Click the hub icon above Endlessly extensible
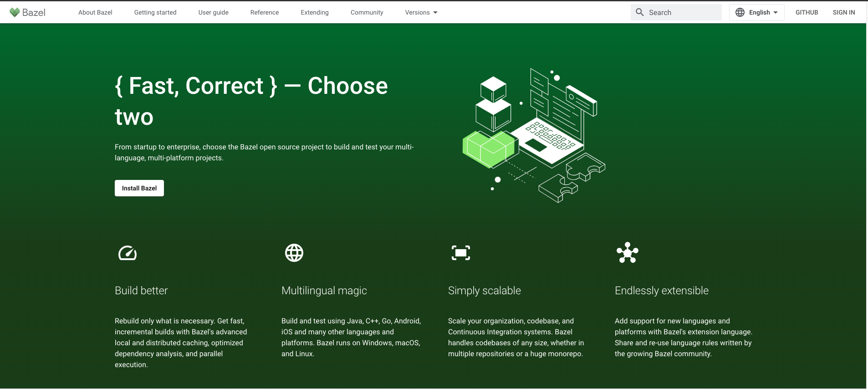Image resolution: width=868 pixels, height=389 pixels. (x=628, y=253)
